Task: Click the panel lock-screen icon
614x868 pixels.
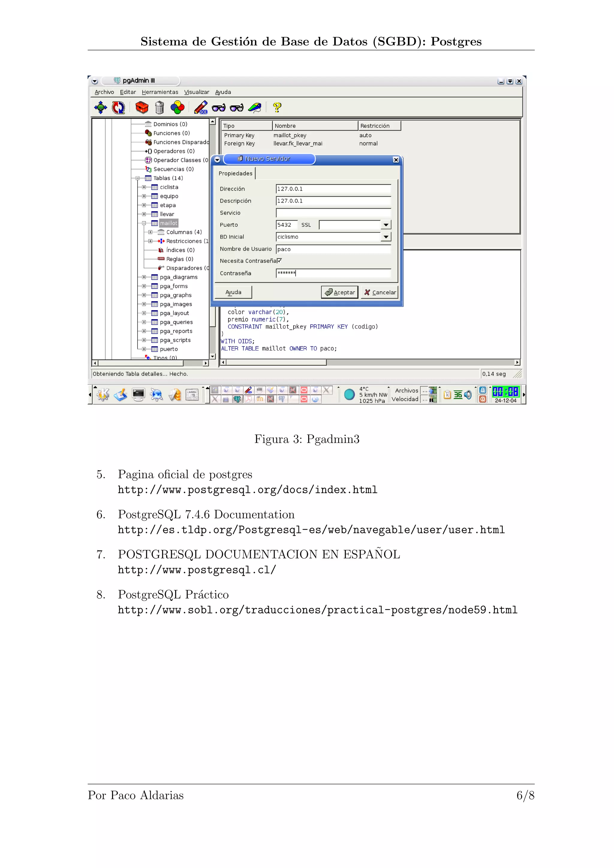Action: 483,390
